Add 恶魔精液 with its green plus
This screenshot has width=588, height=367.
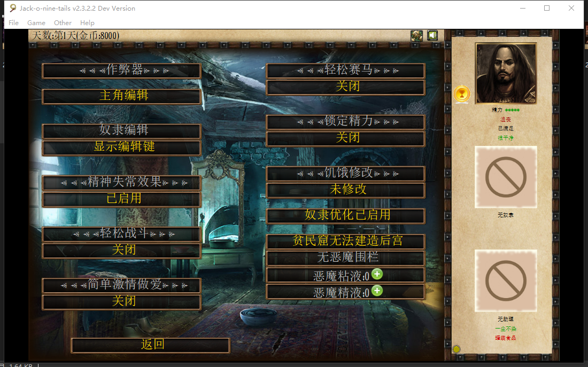click(x=377, y=291)
